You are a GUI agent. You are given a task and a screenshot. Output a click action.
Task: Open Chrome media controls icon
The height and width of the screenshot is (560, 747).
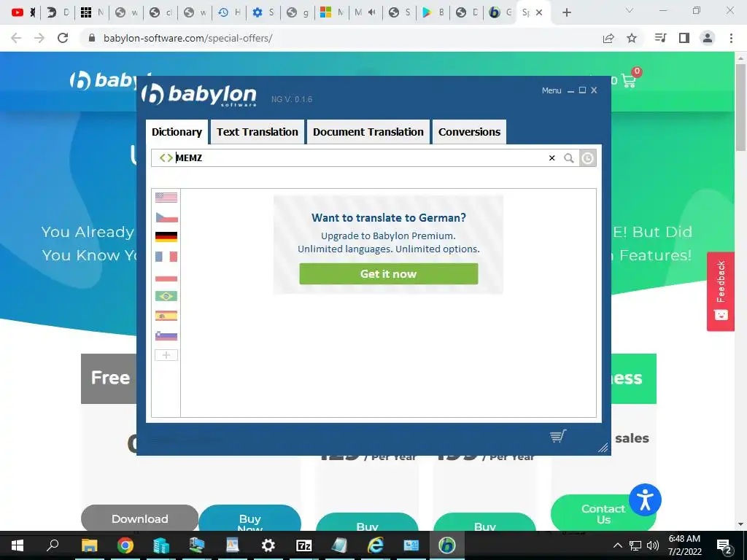coord(660,38)
